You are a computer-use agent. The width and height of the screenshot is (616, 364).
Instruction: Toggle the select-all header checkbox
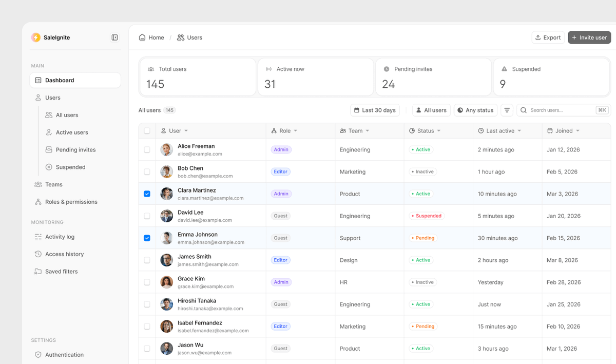[147, 131]
